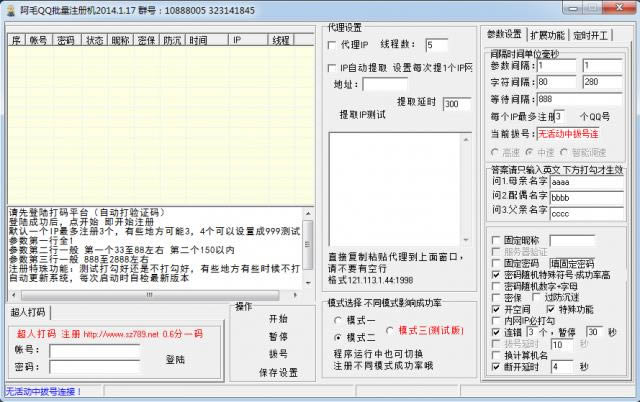The image size is (640, 402).
Task: Click the 密码 login input field
Action: point(95,367)
